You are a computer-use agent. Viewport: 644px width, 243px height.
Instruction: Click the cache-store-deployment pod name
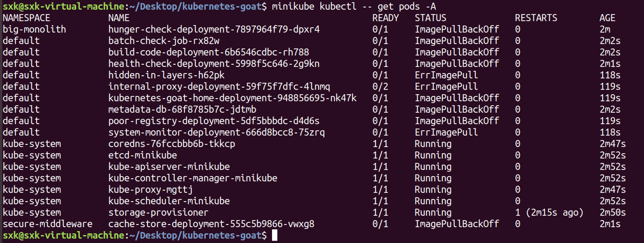pyautogui.click(x=211, y=224)
